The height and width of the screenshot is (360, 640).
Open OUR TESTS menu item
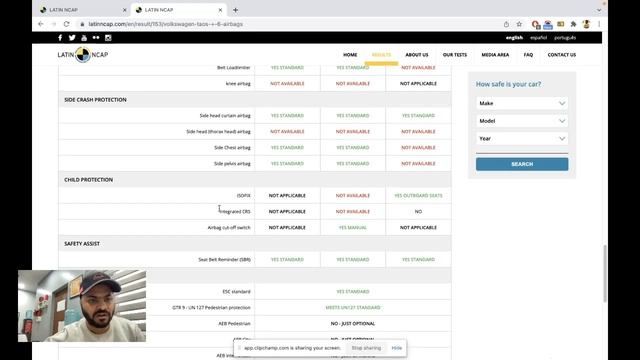point(455,55)
